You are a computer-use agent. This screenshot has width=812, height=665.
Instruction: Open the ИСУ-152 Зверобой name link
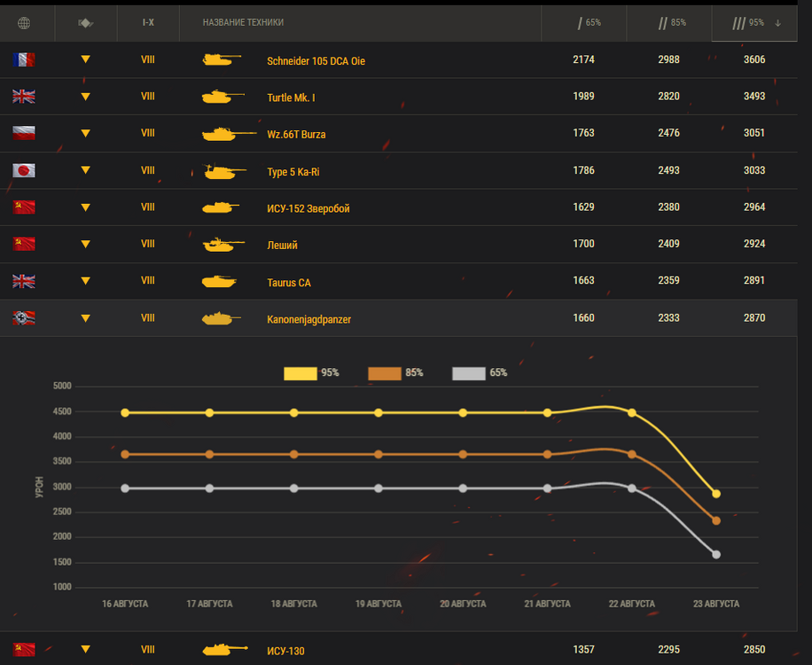[x=308, y=208]
